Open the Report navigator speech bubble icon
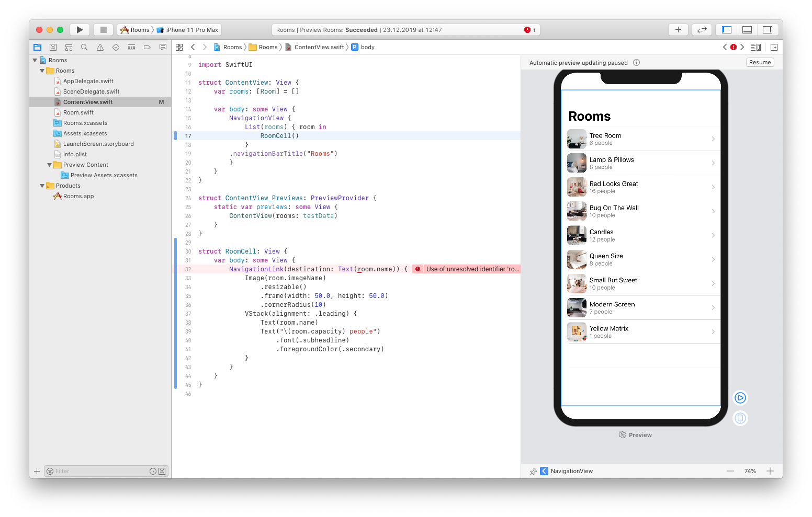 pyautogui.click(x=163, y=47)
